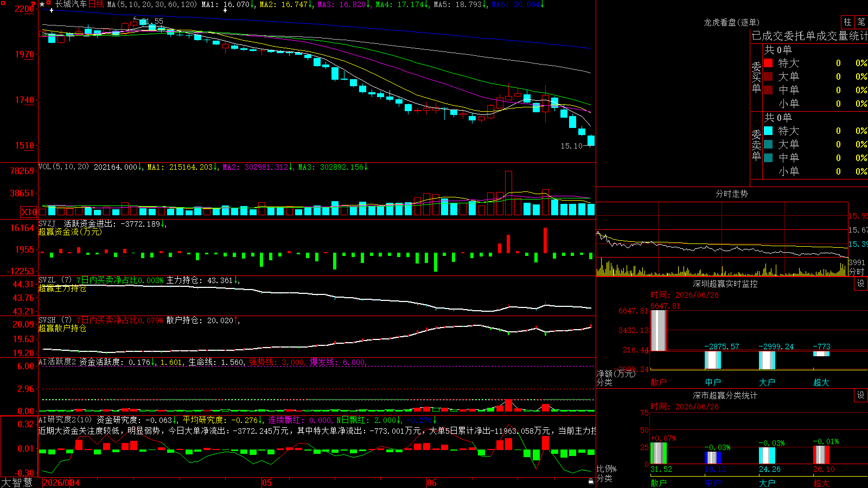Click the 深圳超赢实时监控 title
868x488 pixels.
tap(725, 284)
